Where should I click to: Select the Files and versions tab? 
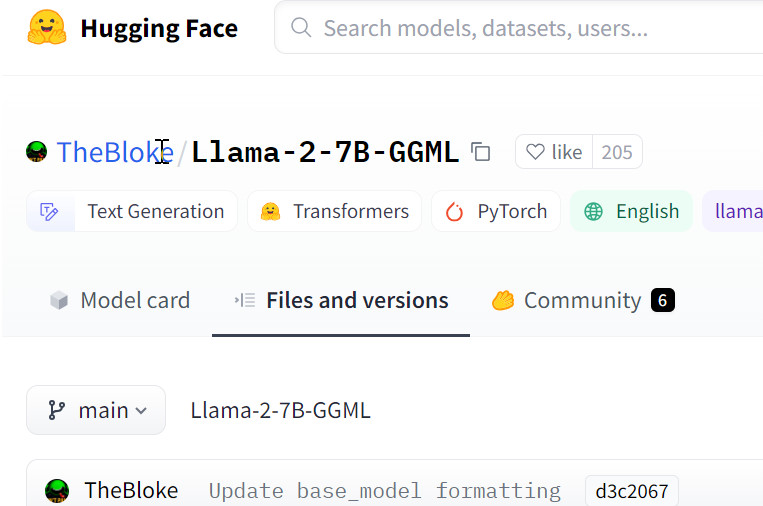[x=341, y=300]
